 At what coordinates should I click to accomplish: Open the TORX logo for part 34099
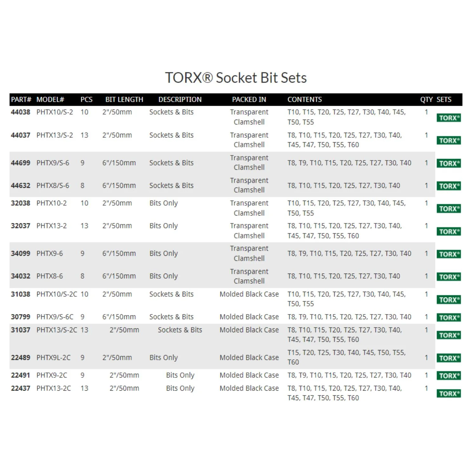(448, 254)
